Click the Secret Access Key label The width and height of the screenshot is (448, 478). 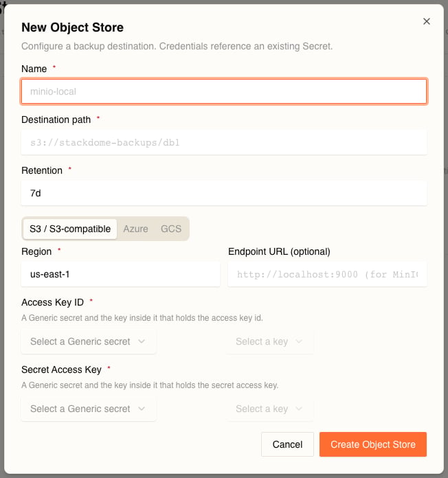coord(61,369)
